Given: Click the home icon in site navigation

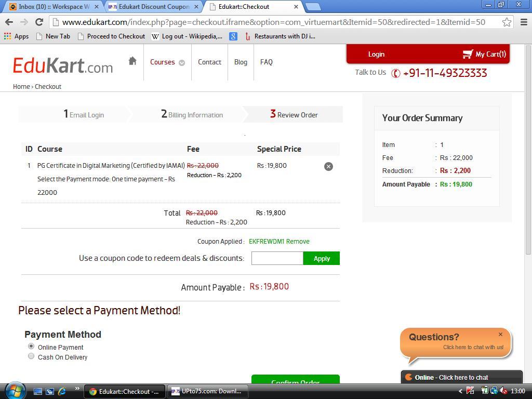Looking at the screenshot, I should click(x=132, y=61).
